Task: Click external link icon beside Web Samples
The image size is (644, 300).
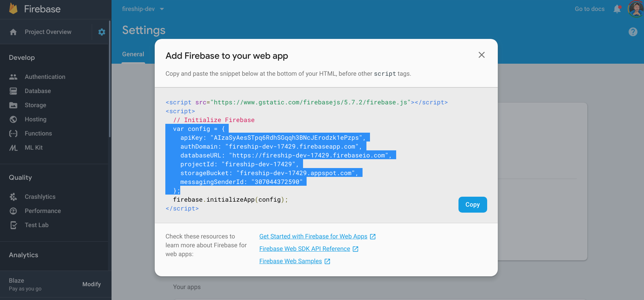Action: [x=327, y=261]
